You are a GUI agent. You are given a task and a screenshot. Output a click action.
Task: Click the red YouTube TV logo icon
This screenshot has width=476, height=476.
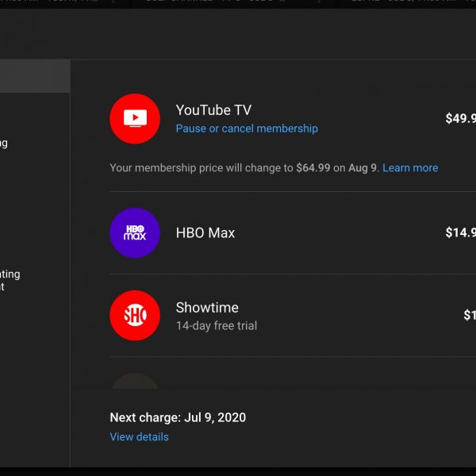click(x=135, y=119)
